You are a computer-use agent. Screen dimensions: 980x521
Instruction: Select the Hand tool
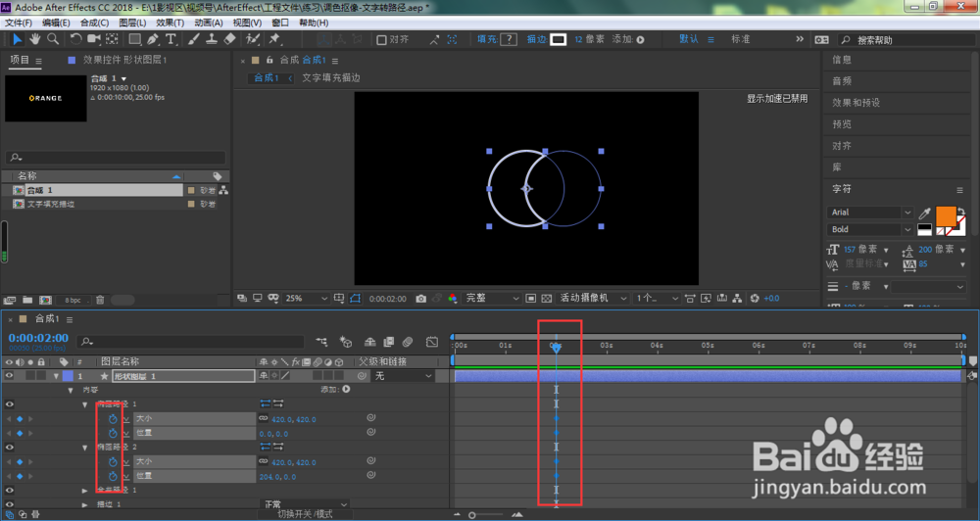[x=35, y=39]
